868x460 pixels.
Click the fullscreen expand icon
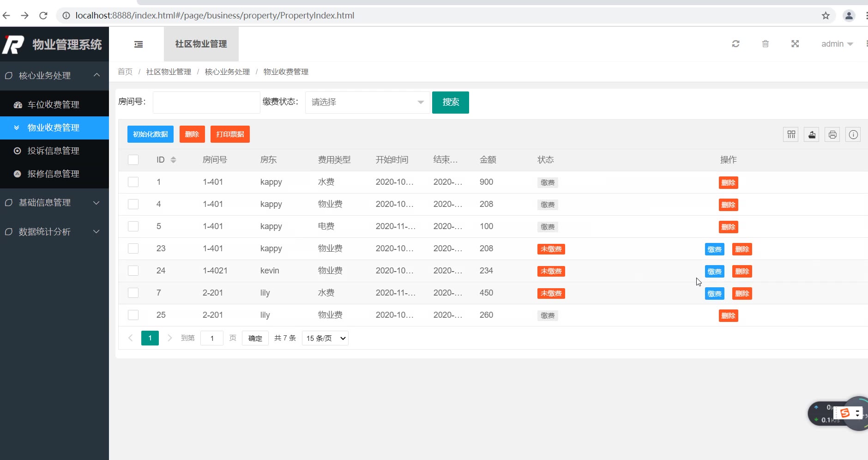(x=795, y=44)
